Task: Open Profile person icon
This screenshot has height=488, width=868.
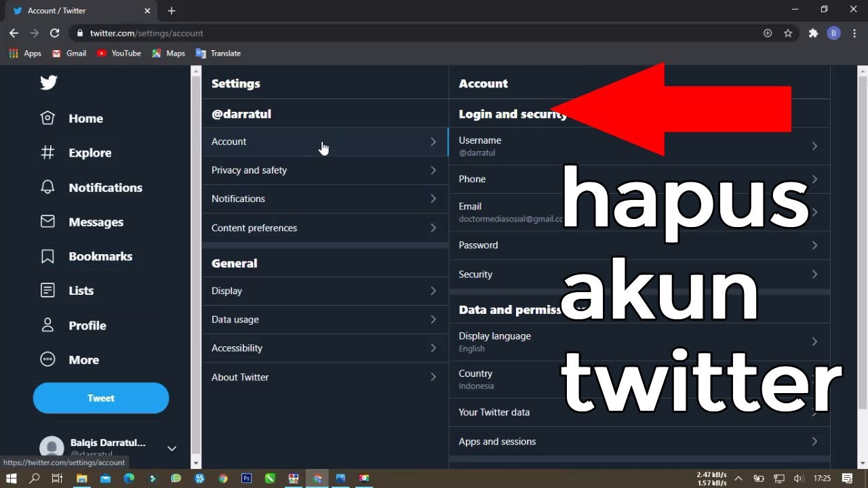Action: [47, 325]
